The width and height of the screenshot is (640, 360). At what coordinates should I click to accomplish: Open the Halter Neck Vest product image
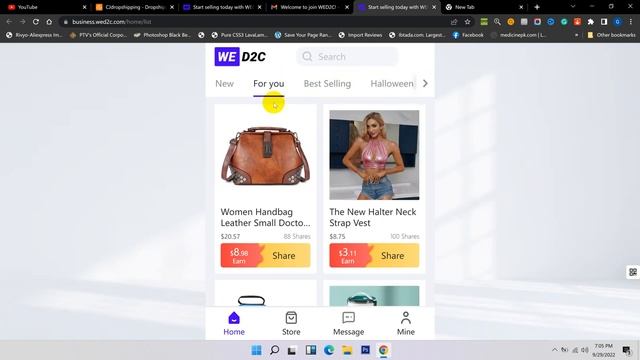374,155
